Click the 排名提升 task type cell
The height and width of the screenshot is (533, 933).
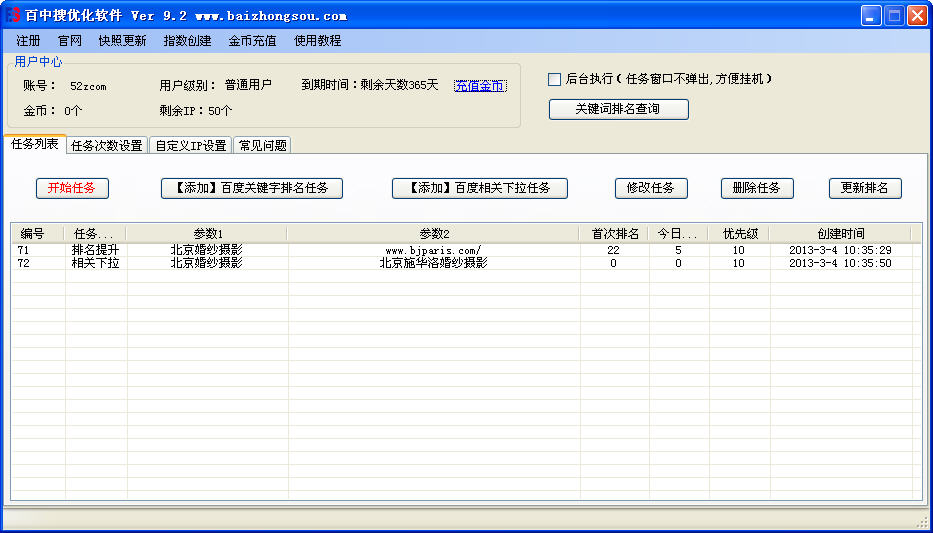(95, 250)
